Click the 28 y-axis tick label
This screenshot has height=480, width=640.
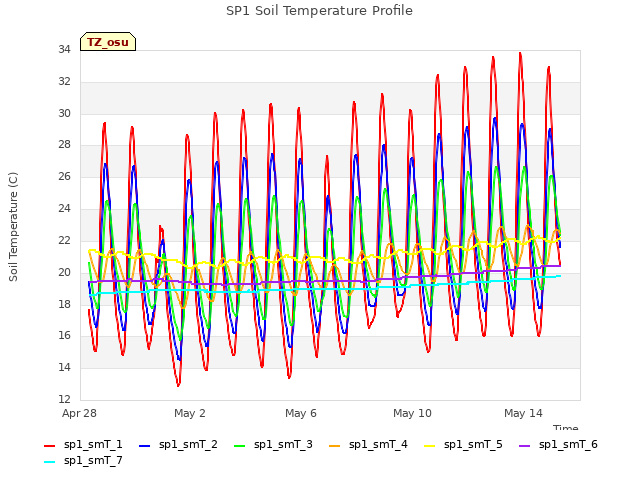(64, 145)
